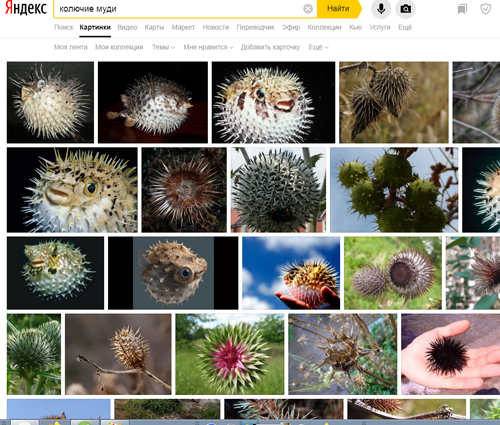Start voice search with microphone icon

381,9
